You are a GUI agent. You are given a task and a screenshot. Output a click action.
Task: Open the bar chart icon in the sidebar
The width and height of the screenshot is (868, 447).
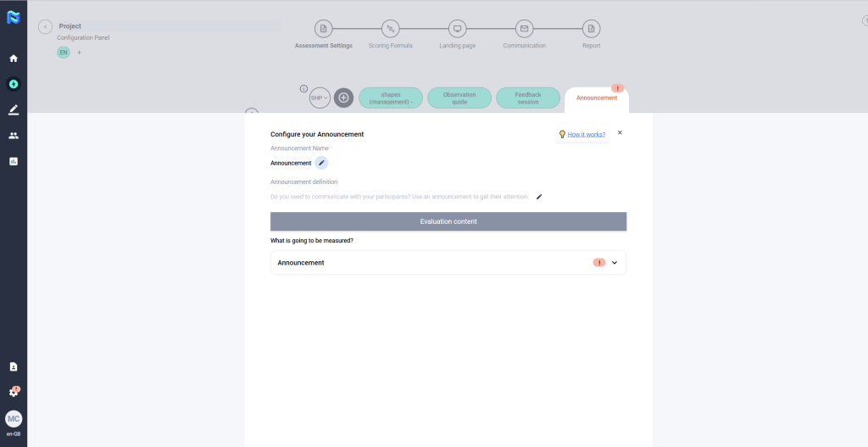click(14, 161)
